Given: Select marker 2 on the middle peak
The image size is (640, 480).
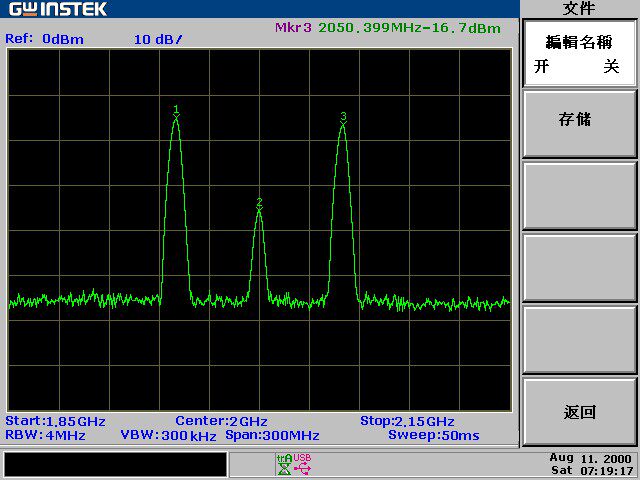Looking at the screenshot, I should pos(259,205).
